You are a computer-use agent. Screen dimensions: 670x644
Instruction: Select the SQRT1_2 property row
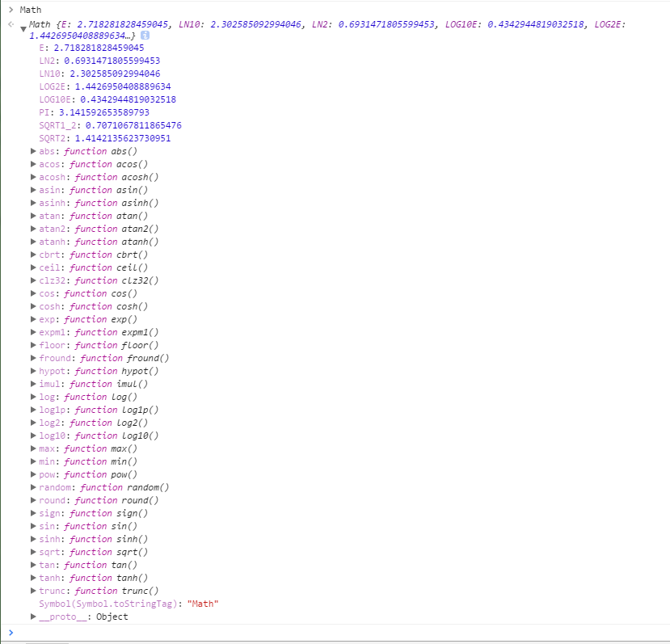coord(110,125)
